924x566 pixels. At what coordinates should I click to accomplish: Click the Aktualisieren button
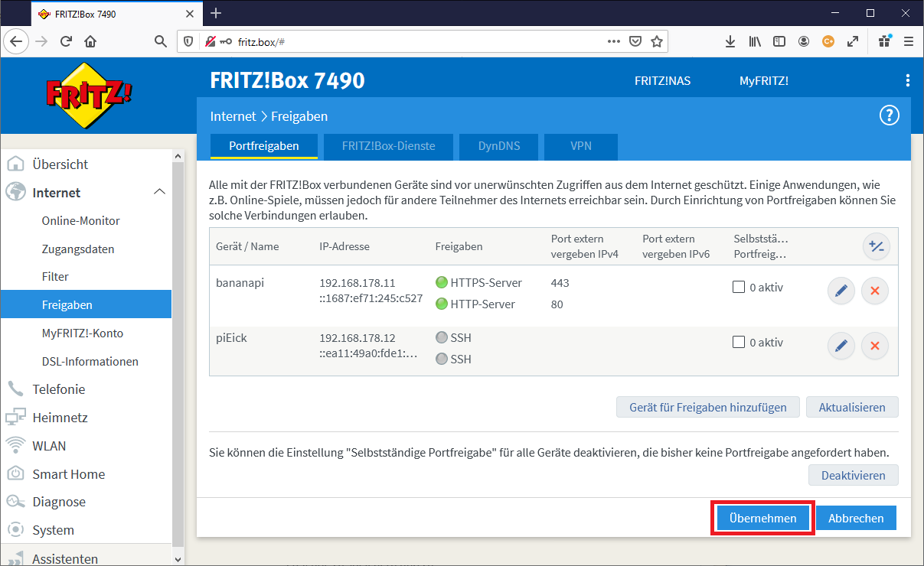[852, 407]
